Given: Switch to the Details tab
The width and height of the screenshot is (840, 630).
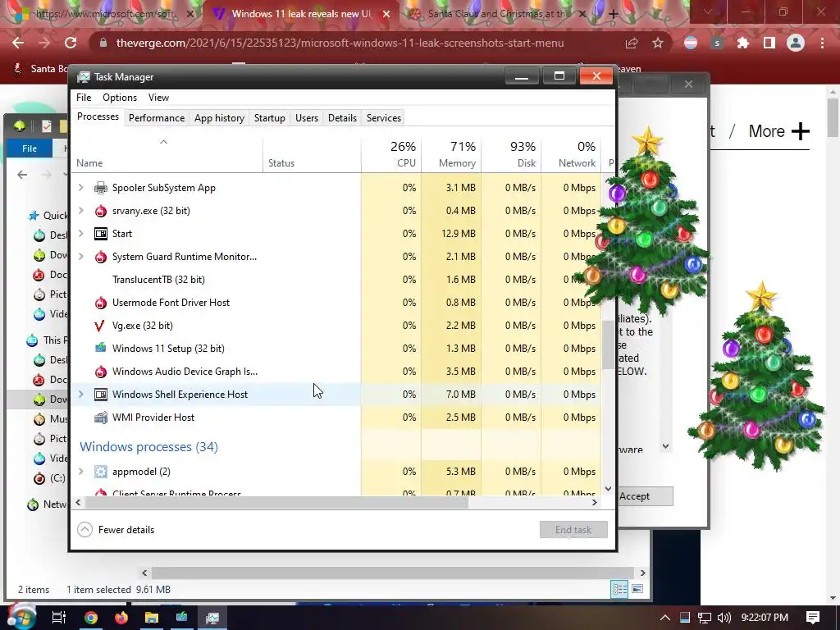Looking at the screenshot, I should pyautogui.click(x=342, y=118).
